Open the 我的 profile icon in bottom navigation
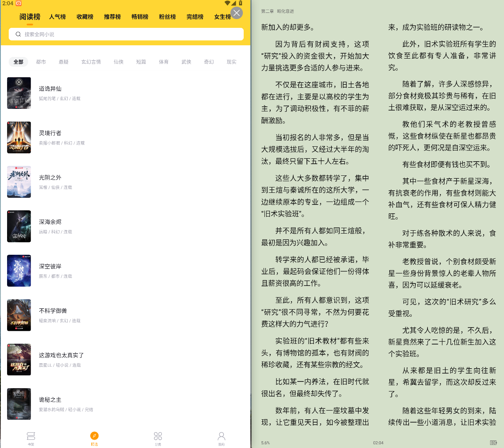Image resolution: width=504 pixels, height=448 pixels. 222,436
